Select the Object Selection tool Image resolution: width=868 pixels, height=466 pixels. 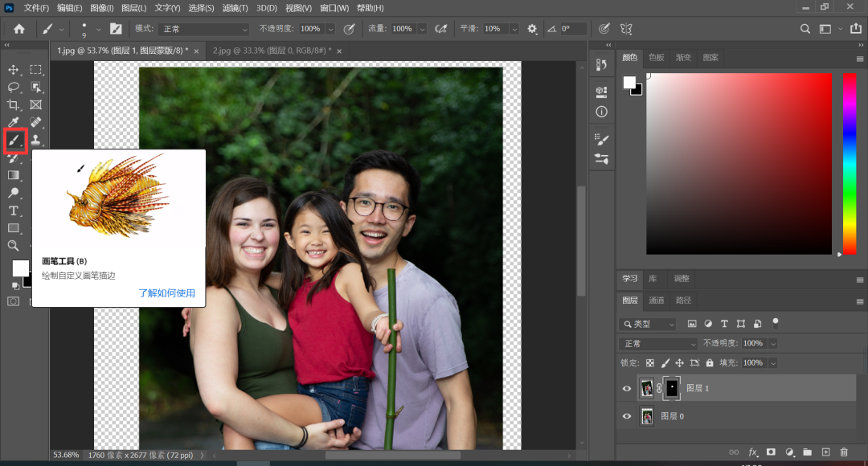click(36, 87)
